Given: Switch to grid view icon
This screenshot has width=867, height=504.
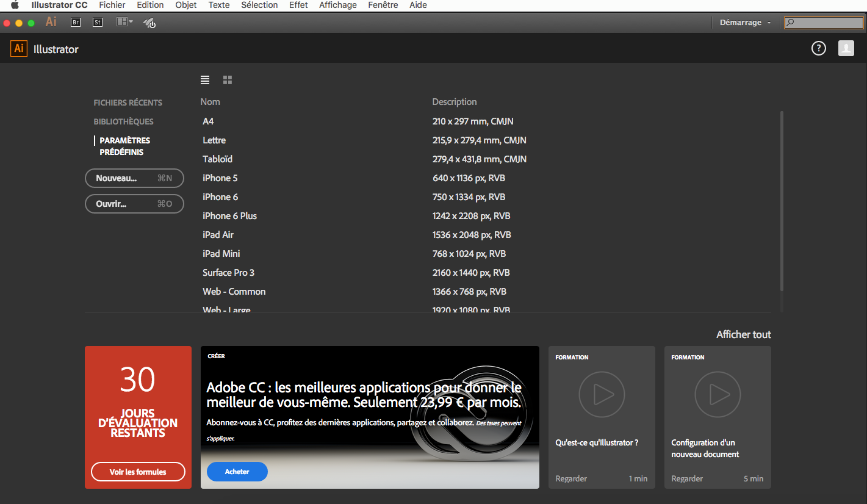Looking at the screenshot, I should tap(228, 80).
